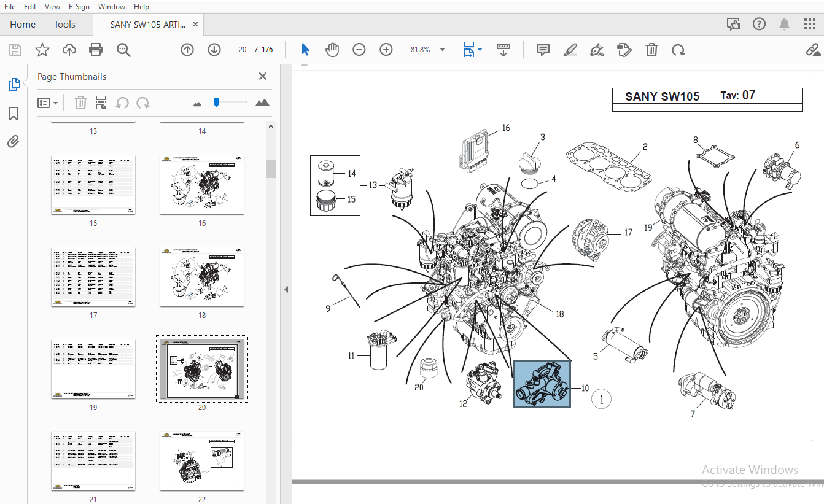Upload the file with the cloud icon
824x504 pixels.
[69, 50]
